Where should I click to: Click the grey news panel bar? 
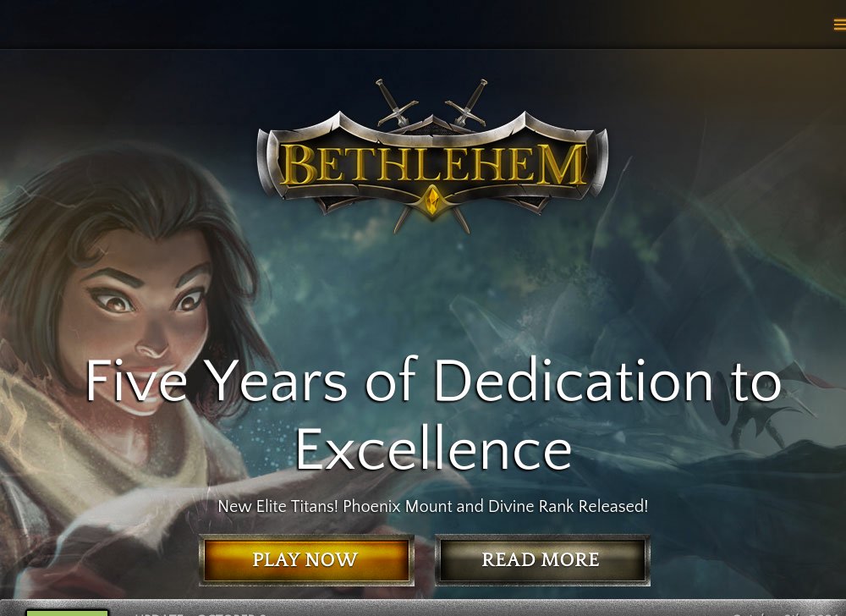(x=423, y=608)
